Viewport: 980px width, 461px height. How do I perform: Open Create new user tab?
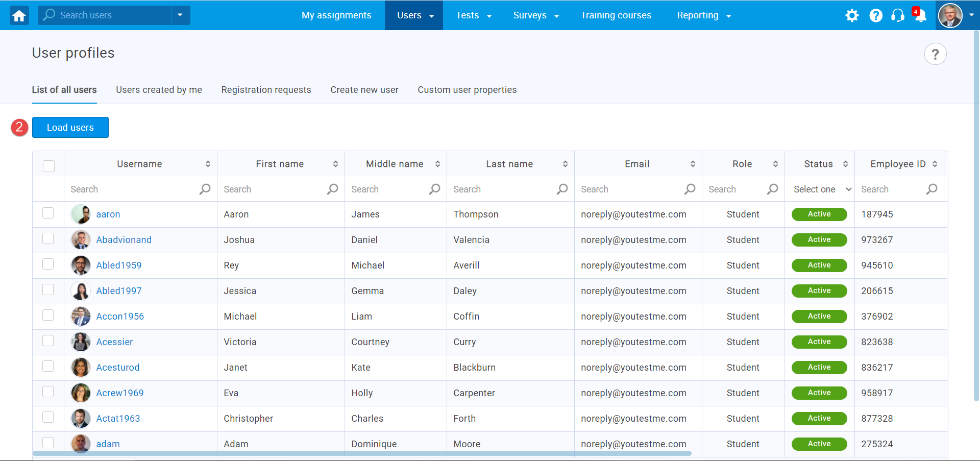(364, 90)
